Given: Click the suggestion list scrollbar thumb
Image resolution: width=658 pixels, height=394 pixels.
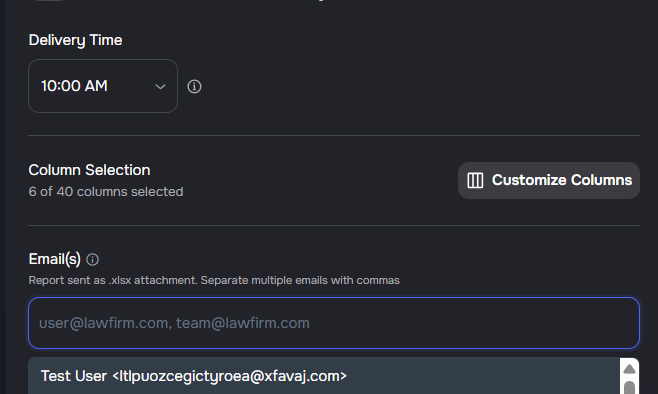Looking at the screenshot, I should click(x=629, y=388).
